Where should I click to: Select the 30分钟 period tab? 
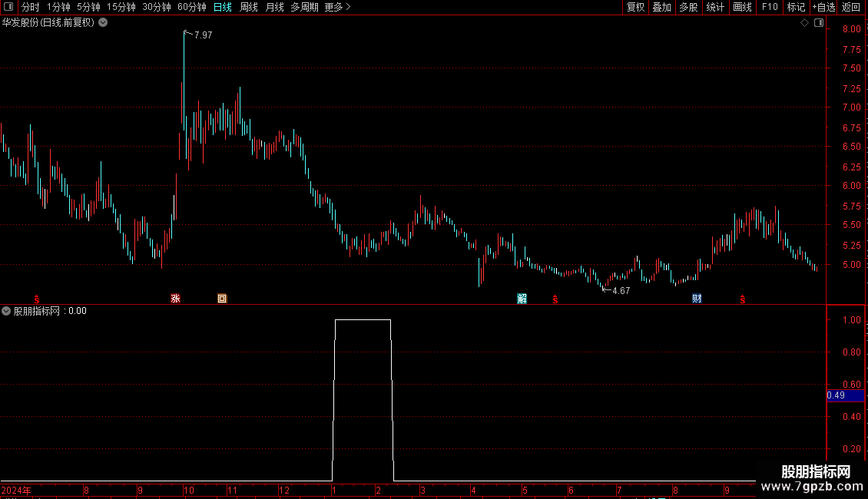click(x=156, y=7)
